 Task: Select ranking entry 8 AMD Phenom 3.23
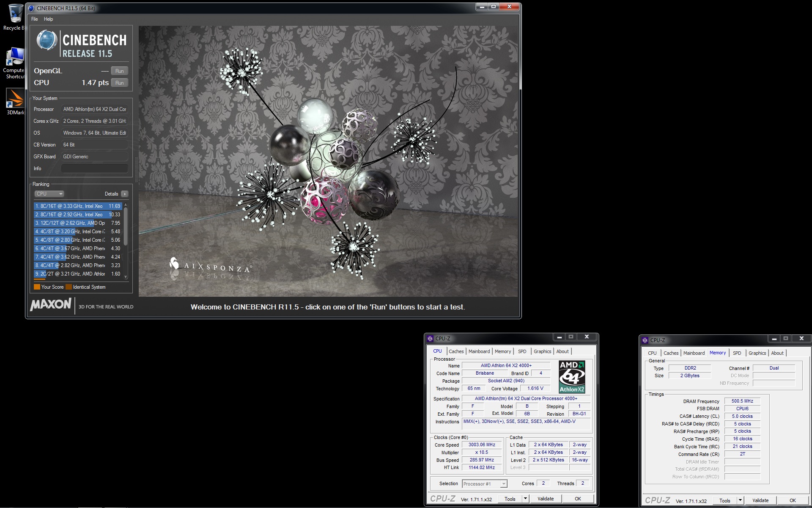[x=78, y=265]
